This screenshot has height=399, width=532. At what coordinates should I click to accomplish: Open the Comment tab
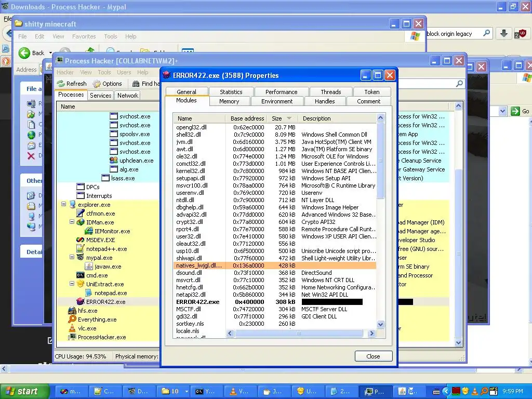(368, 101)
